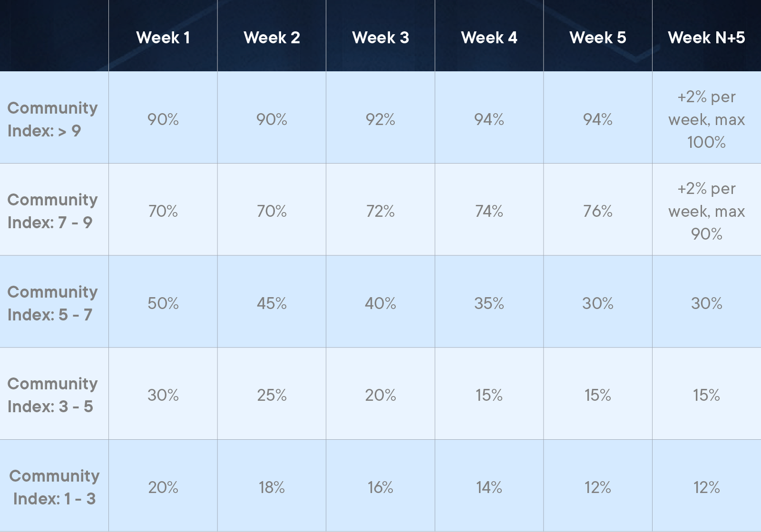Select the Week 2 column header
Viewport: 761px width, 532px height.
click(x=272, y=38)
